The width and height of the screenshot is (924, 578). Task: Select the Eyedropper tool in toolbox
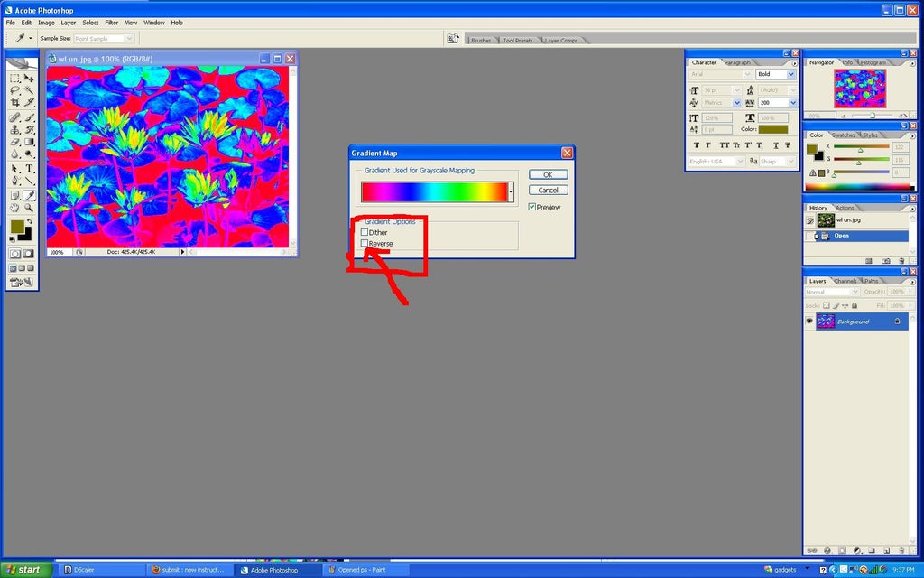tap(29, 195)
